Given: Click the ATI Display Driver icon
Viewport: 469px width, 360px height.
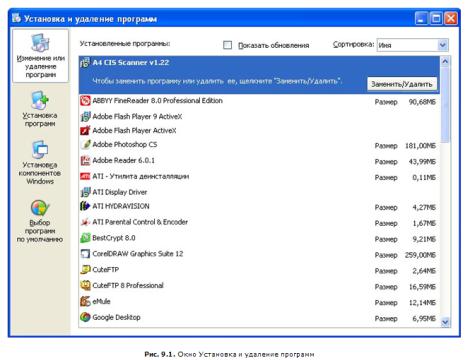Looking at the screenshot, I should 85,192.
